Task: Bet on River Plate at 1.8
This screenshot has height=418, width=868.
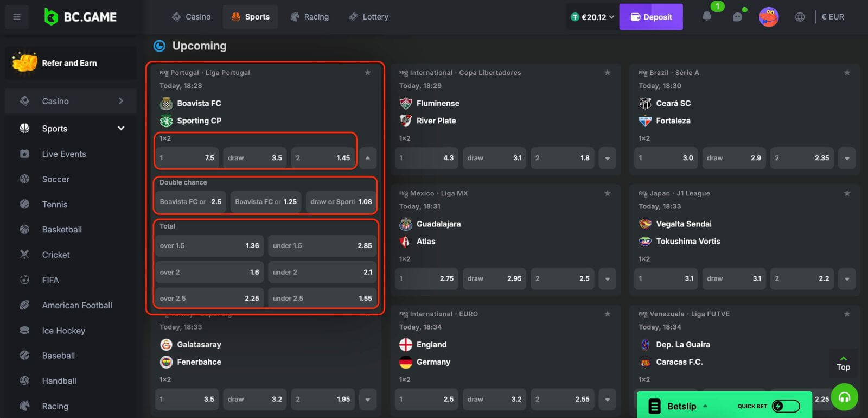Action: (x=563, y=158)
